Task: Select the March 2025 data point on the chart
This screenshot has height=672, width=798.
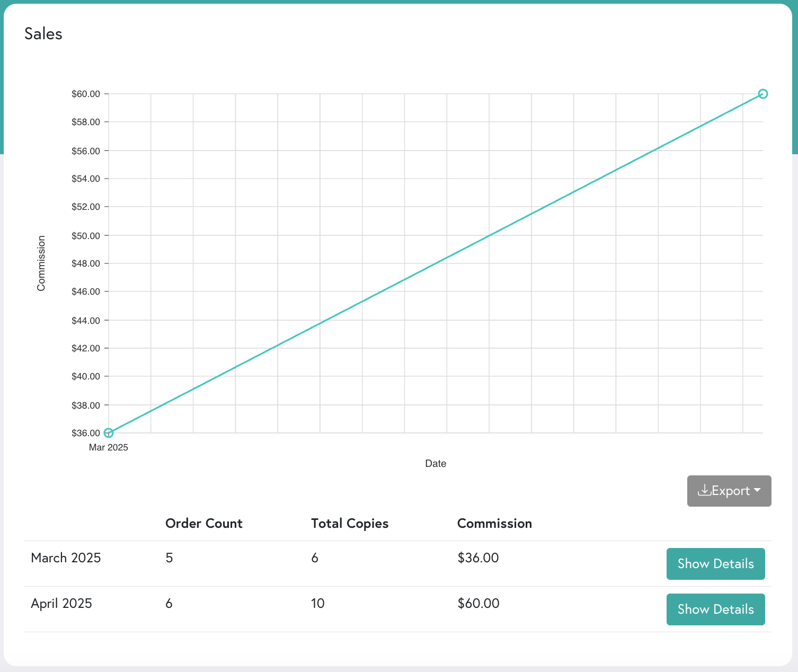Action: pos(108,433)
